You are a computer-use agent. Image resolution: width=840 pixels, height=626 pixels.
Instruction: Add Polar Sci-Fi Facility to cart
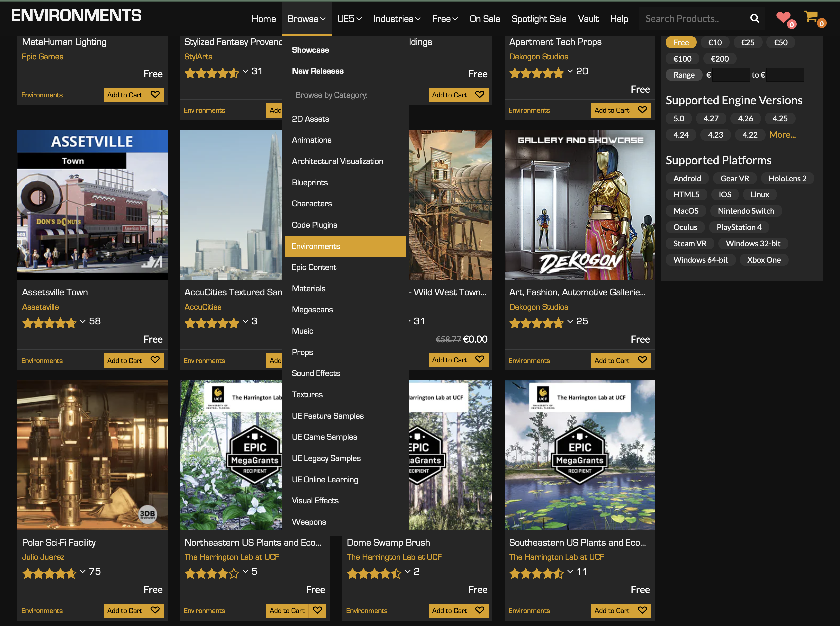pyautogui.click(x=124, y=610)
